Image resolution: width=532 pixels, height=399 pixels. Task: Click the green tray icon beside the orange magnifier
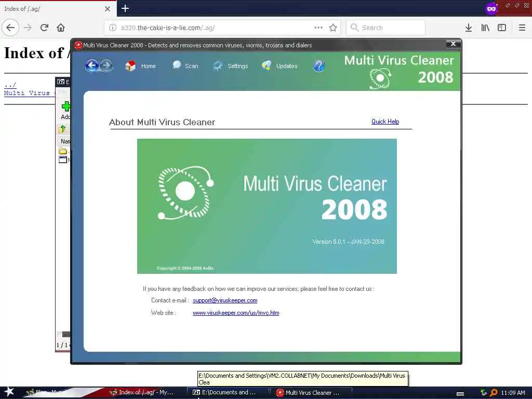(484, 393)
